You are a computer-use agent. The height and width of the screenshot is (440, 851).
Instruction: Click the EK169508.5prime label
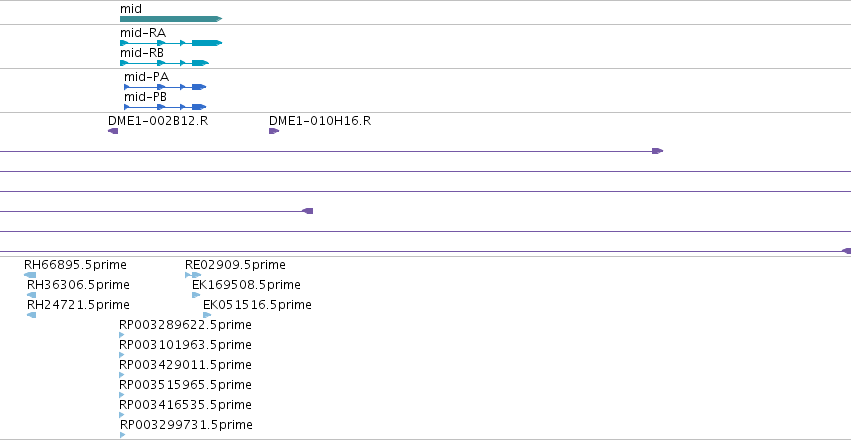coord(246,285)
